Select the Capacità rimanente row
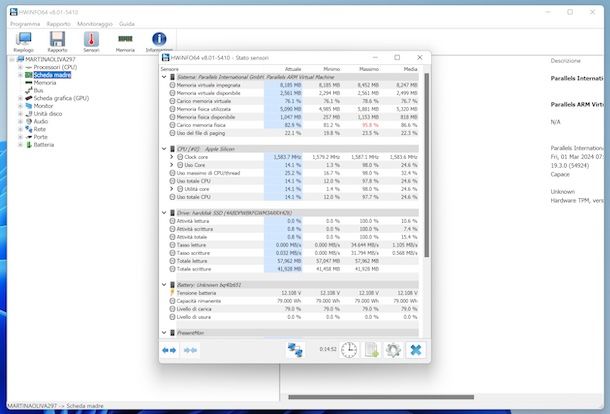The width and height of the screenshot is (610, 414). (x=294, y=301)
